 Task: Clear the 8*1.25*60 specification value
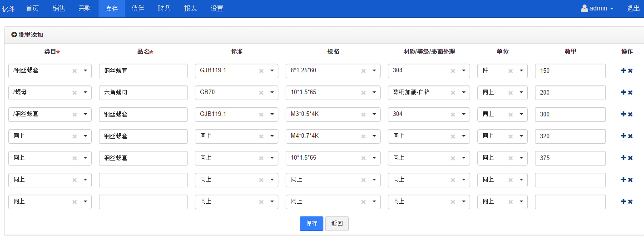[363, 70]
